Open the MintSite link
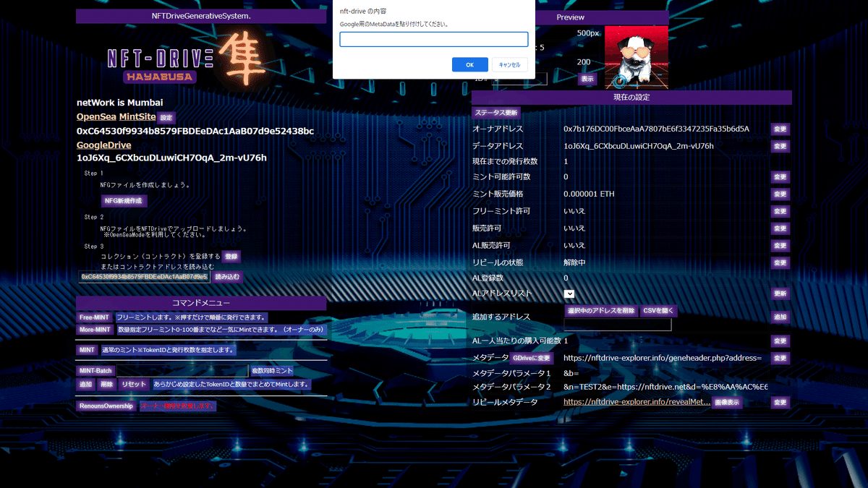The image size is (868, 488). pos(137,116)
